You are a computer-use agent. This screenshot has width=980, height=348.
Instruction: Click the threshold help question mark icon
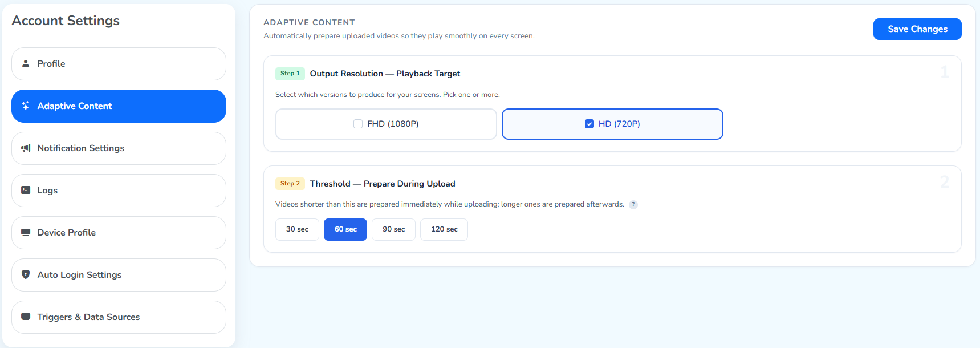coord(633,205)
